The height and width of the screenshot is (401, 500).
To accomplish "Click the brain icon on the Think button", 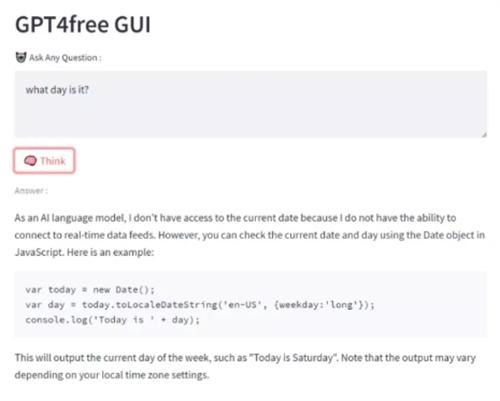I will (x=30, y=161).
